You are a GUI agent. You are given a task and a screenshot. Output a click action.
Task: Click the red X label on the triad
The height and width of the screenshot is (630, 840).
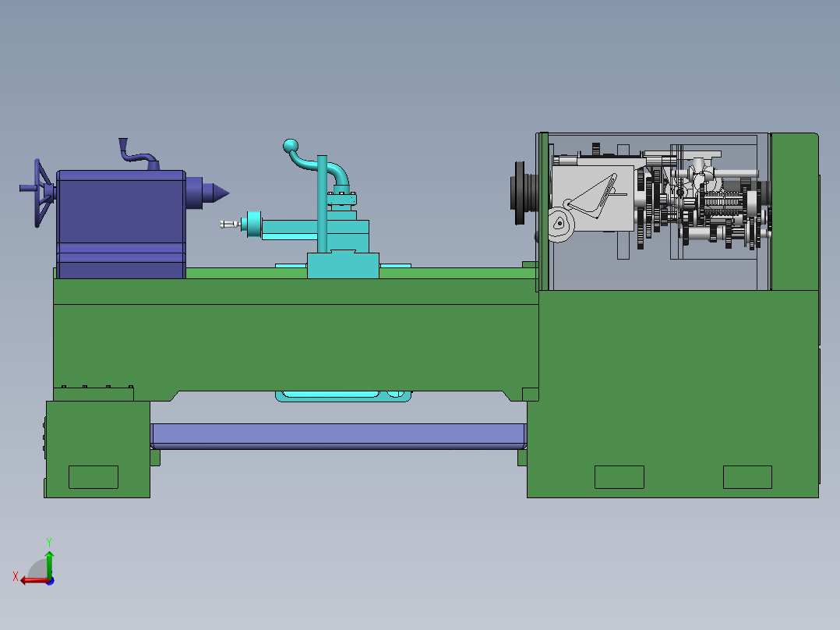16,577
